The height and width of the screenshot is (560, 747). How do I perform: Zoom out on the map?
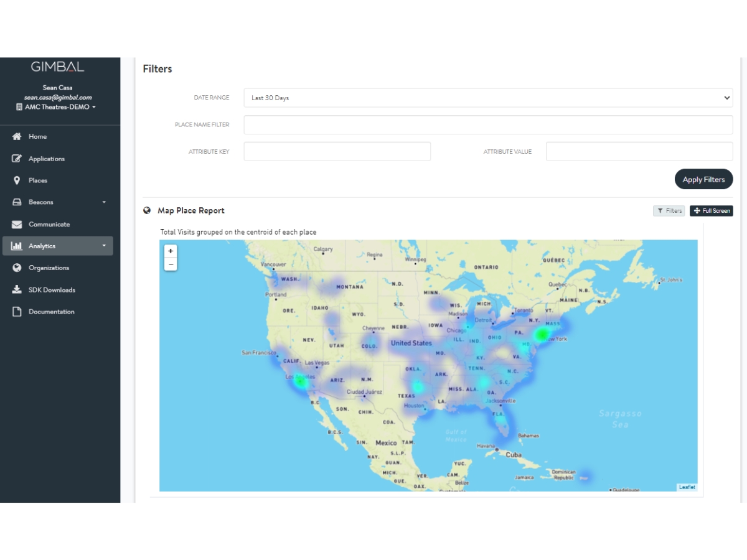171,264
